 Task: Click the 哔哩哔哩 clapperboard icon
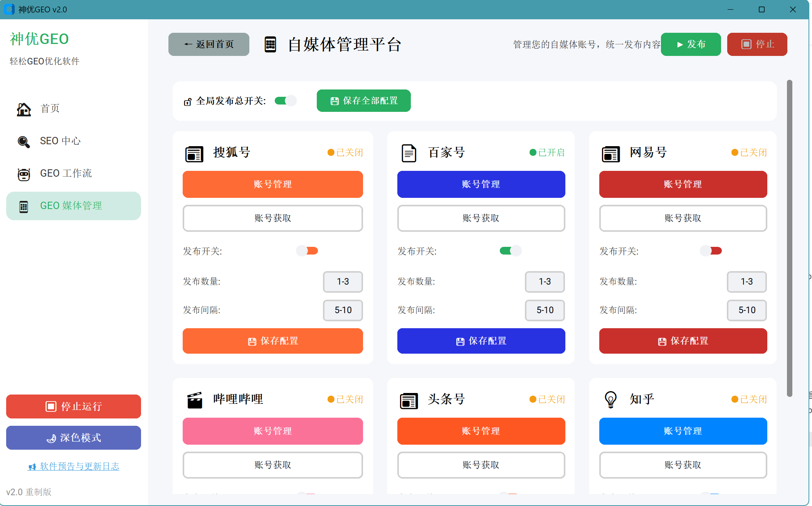[x=195, y=400]
